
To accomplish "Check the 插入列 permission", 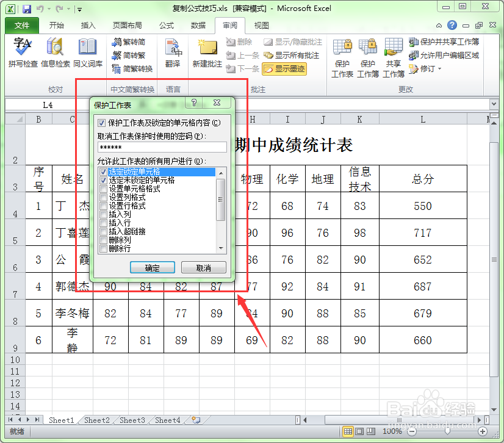I will pyautogui.click(x=103, y=214).
